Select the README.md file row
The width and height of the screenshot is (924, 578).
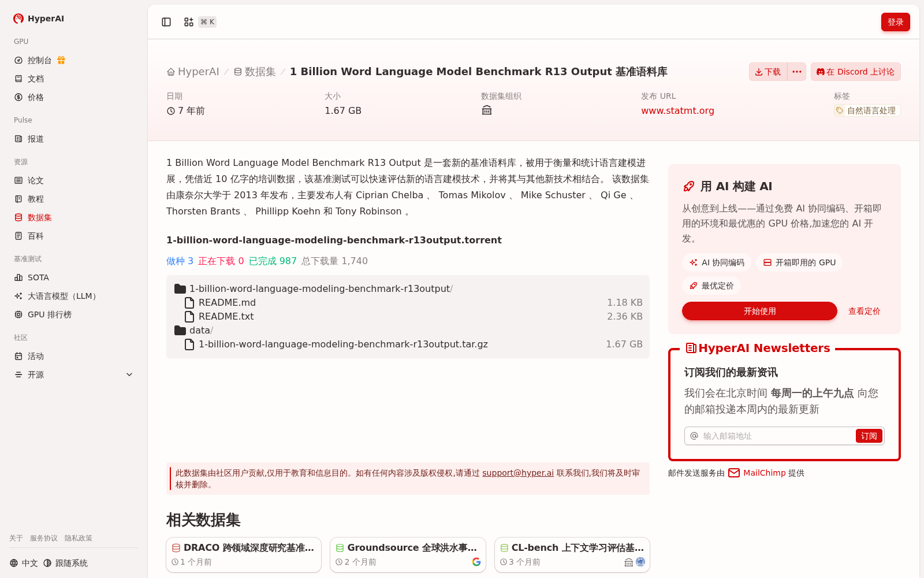(408, 302)
